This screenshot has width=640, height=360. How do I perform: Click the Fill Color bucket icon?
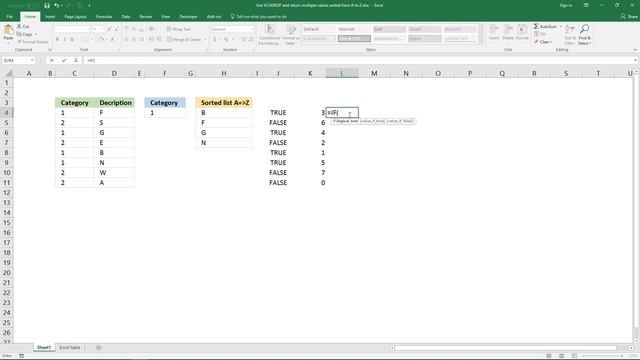tap(101, 40)
